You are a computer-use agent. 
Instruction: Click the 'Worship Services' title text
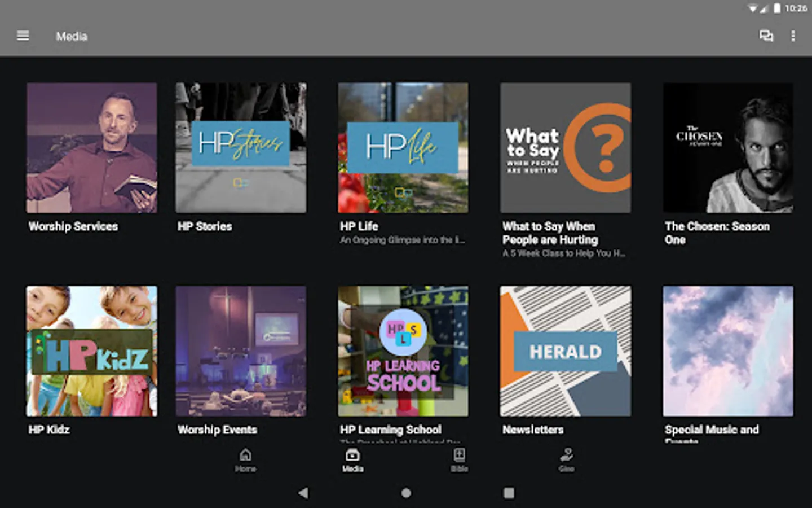point(73,226)
